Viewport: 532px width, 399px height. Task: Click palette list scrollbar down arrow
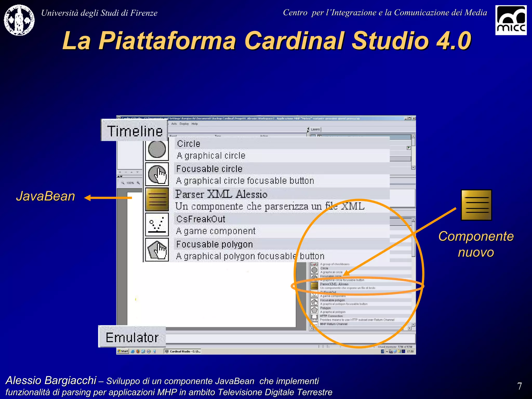click(x=413, y=324)
